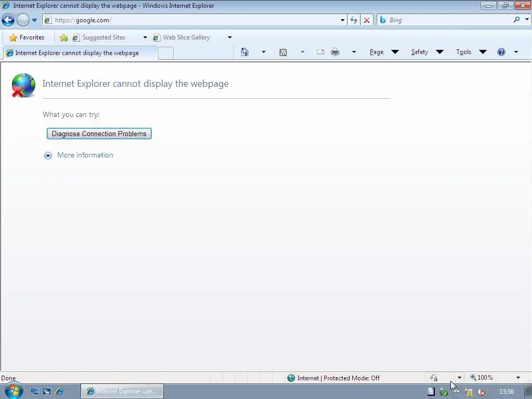Viewport: 532px width, 399px height.
Task: Open the Windows Start orb
Action: (x=14, y=391)
